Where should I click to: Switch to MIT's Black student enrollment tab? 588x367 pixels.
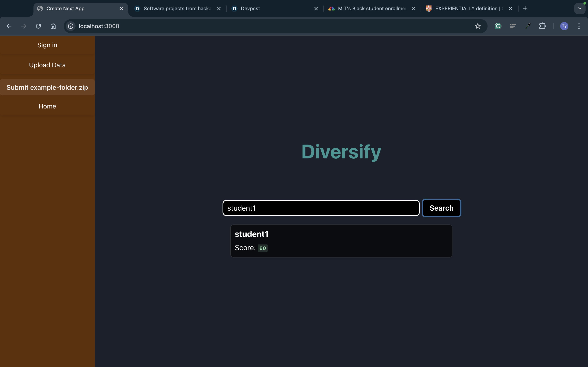[x=369, y=9]
